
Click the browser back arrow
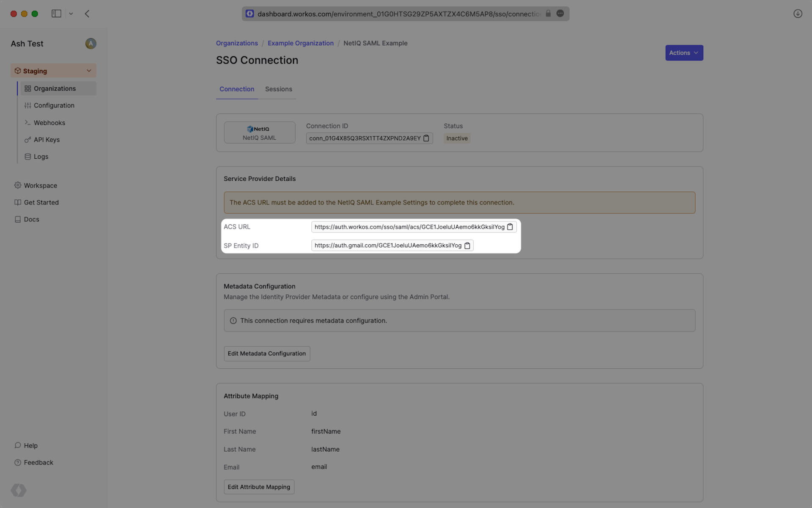click(x=87, y=14)
